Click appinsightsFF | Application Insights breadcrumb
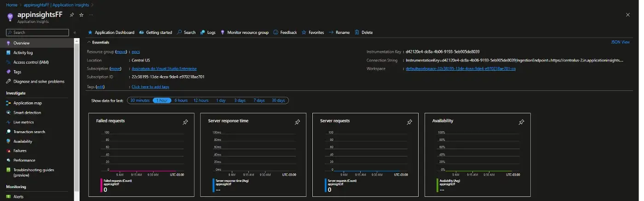This screenshot has height=201, width=644. point(56,5)
